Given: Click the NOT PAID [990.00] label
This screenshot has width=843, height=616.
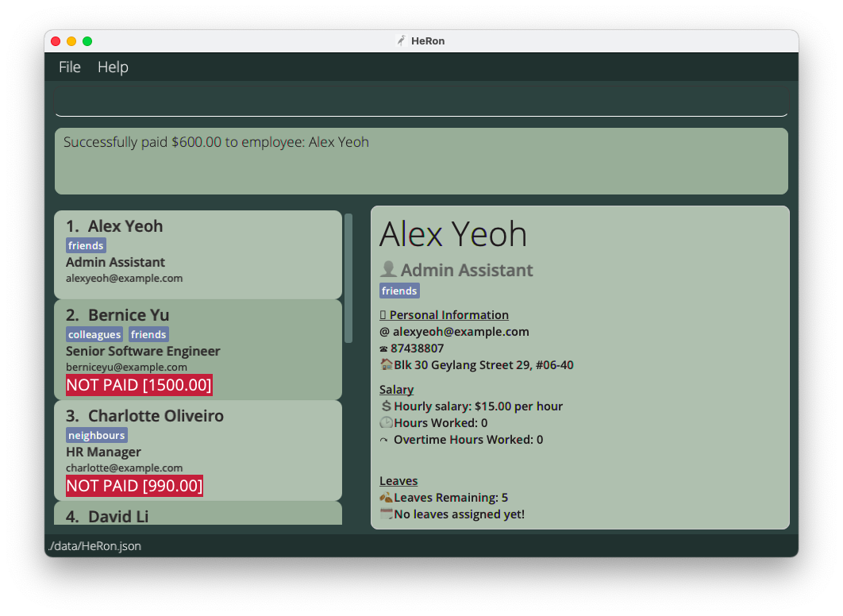Looking at the screenshot, I should click(x=134, y=486).
